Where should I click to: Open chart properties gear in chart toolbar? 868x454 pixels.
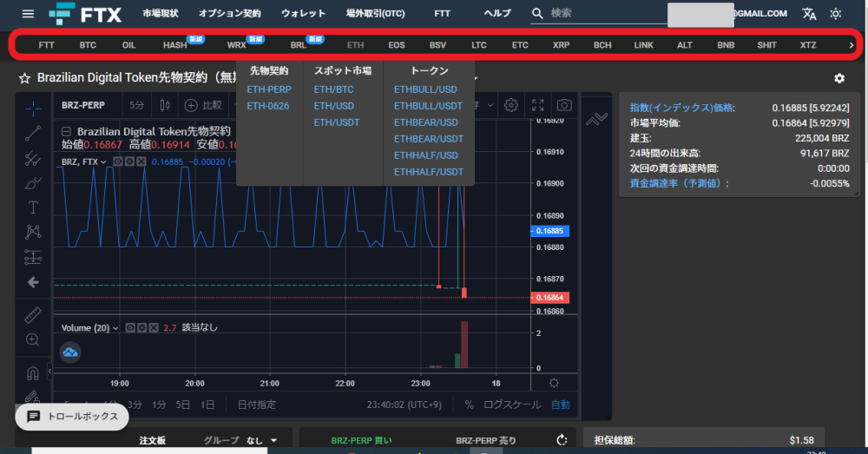tap(511, 105)
